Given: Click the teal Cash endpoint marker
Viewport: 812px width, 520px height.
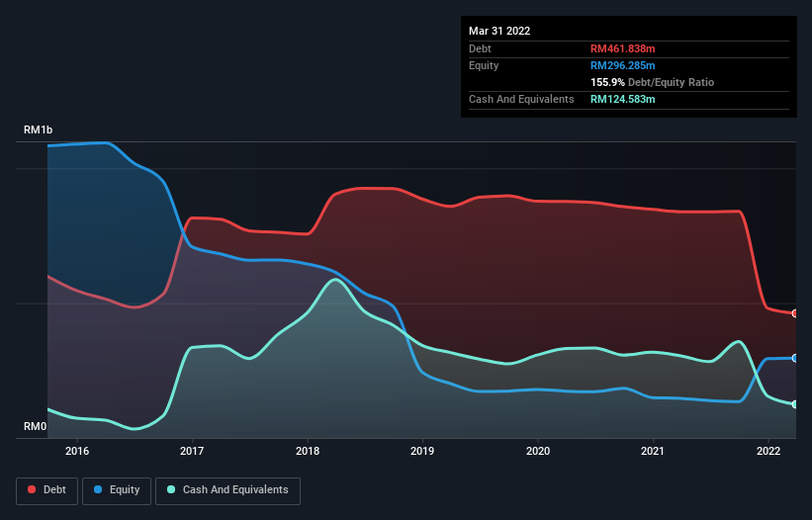Looking at the screenshot, I should [x=795, y=404].
